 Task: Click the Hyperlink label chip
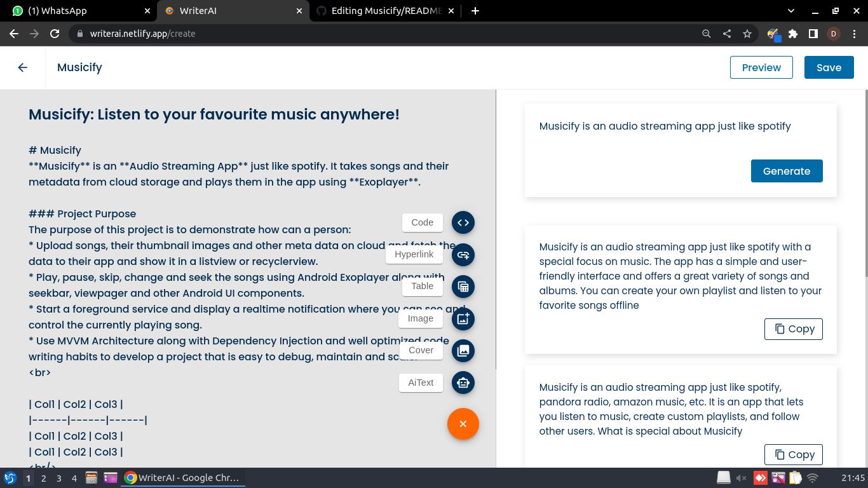tap(414, 254)
